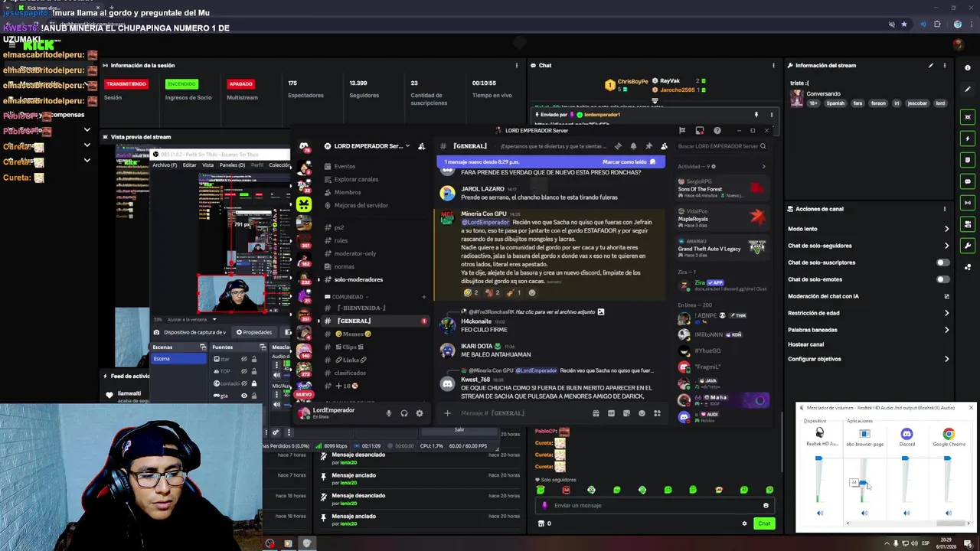This screenshot has height=551, width=980.
Task: Open OBS Paneles menu
Action: click(232, 165)
